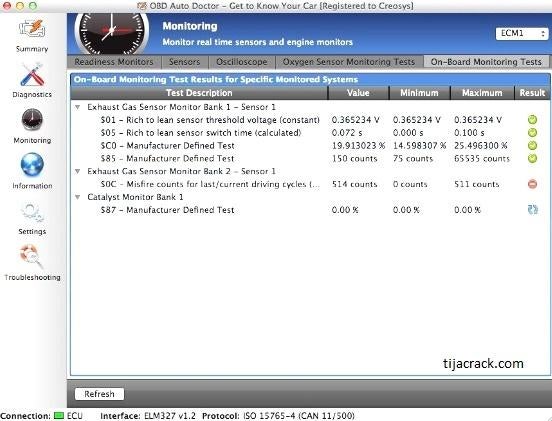This screenshot has width=552, height=421.
Task: Open the ECM1 module dropdown
Action: click(x=522, y=33)
